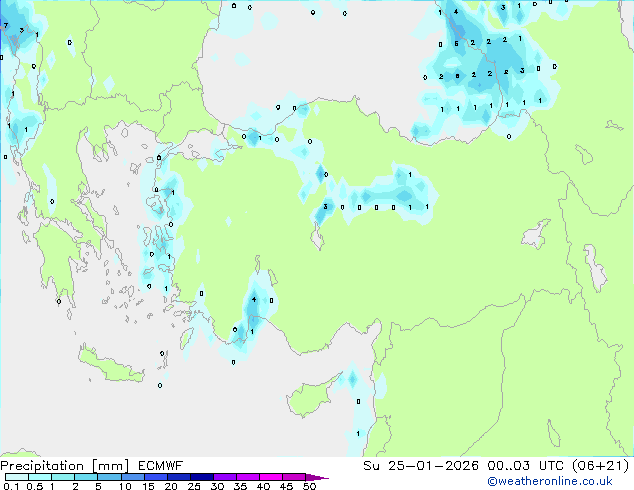The width and height of the screenshot is (634, 490).
Task: Click the purple arrow tip above 50 mm
Action: pos(317,477)
